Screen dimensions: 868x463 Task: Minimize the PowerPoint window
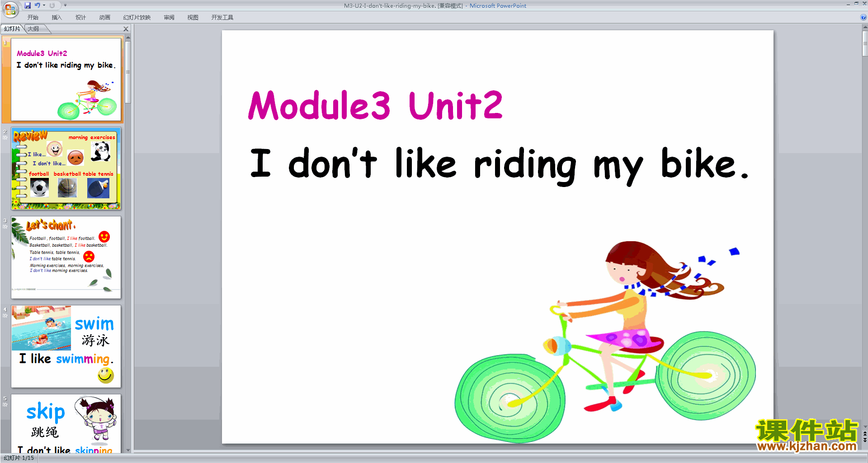pyautogui.click(x=848, y=4)
